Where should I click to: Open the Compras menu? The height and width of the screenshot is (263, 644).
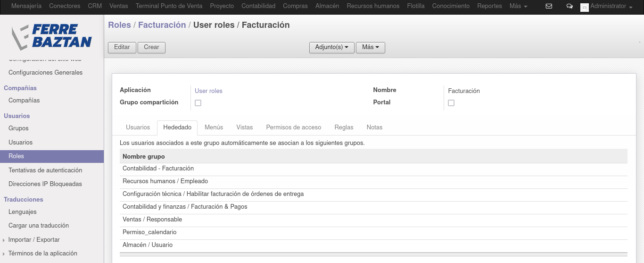click(295, 6)
